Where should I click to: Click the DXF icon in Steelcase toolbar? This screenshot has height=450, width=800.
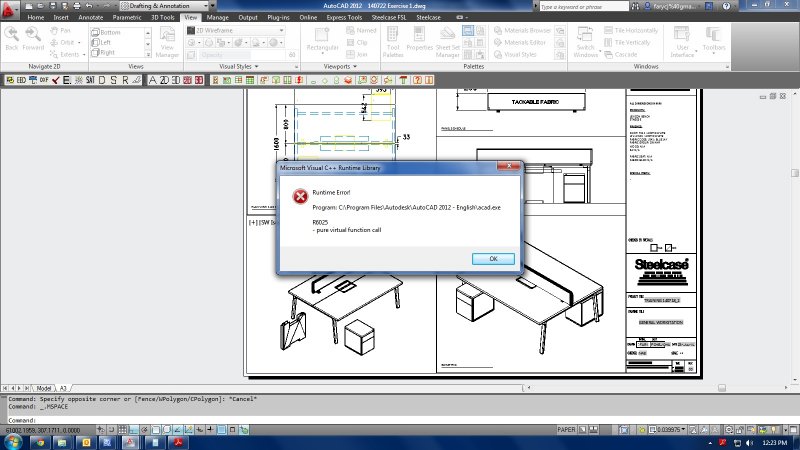coord(44,80)
